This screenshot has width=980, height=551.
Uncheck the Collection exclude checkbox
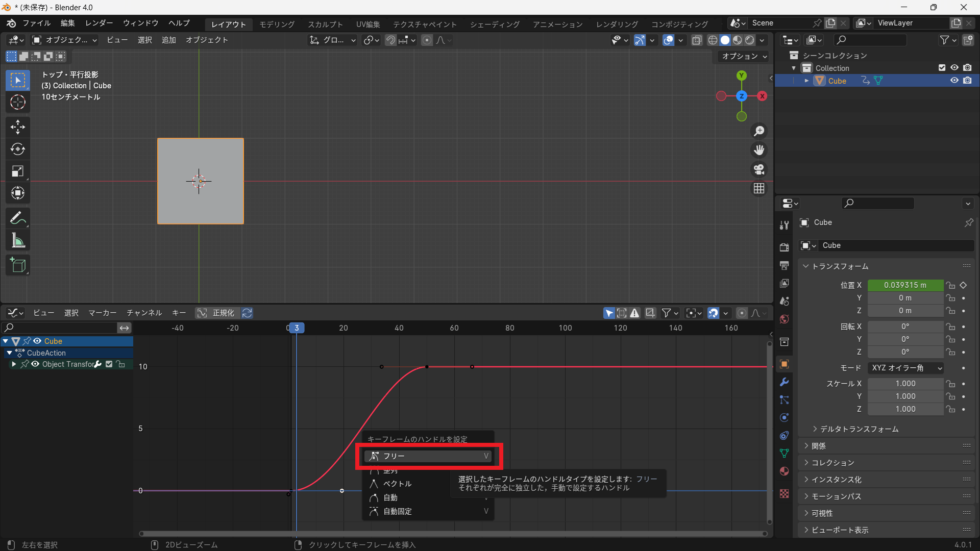coord(942,68)
